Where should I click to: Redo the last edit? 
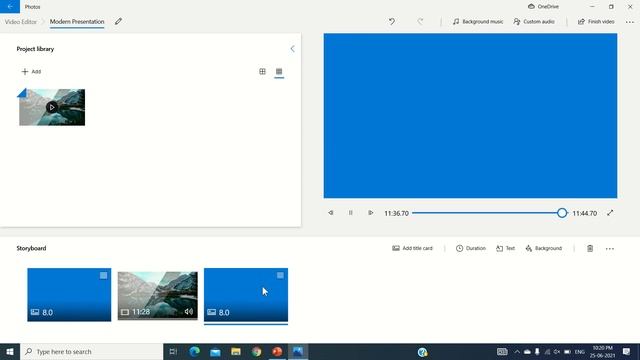[420, 22]
